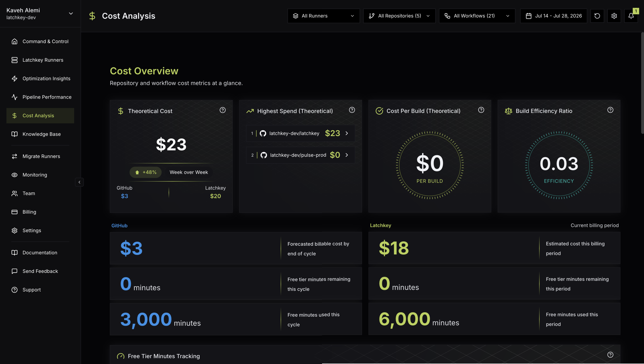
Task: Click the Highest Spend help icon
Action: coord(352,110)
